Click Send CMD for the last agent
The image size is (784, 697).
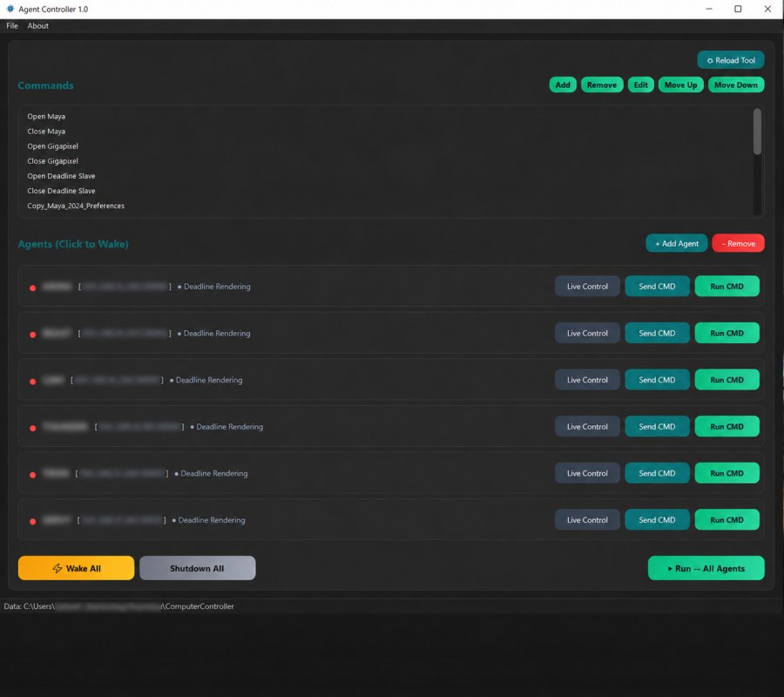click(657, 520)
